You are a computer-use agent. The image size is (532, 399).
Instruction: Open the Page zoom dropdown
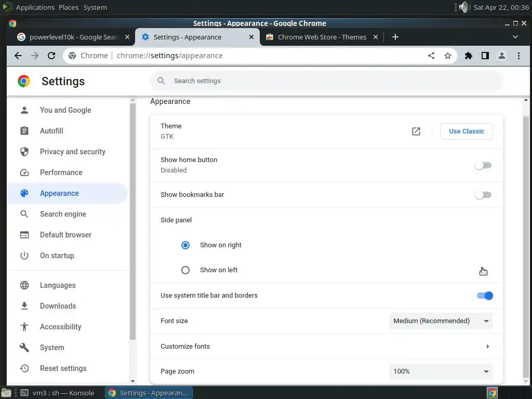pyautogui.click(x=441, y=371)
